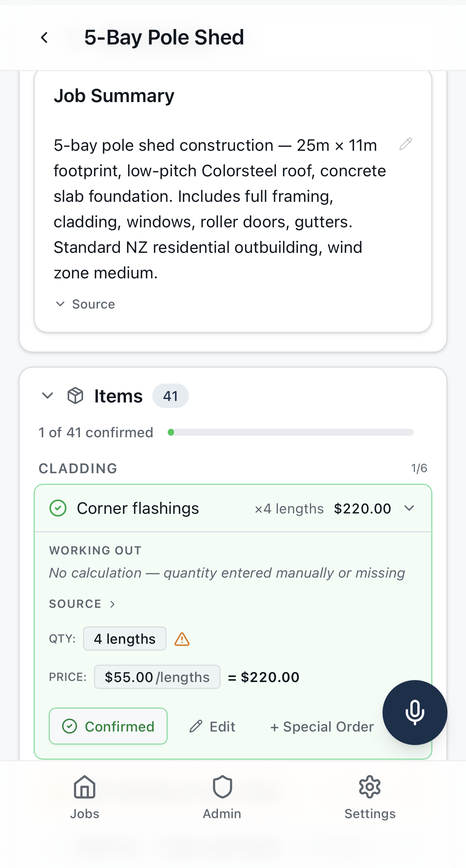Add a Special Order
The width and height of the screenshot is (466, 868).
[x=322, y=726]
